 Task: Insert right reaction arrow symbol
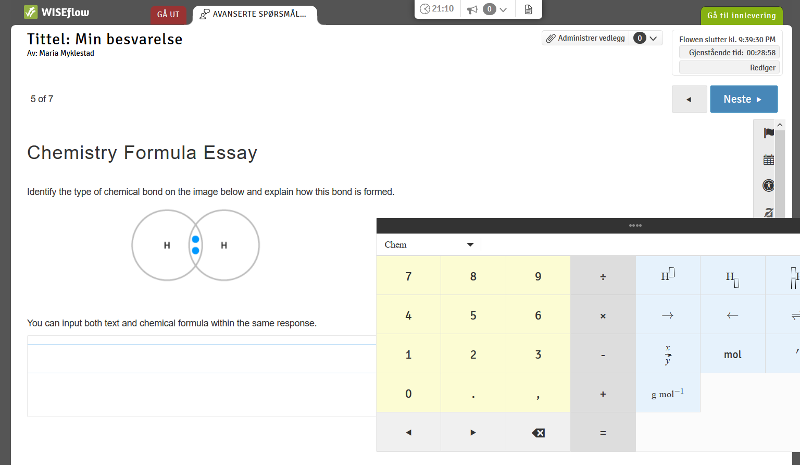point(668,315)
